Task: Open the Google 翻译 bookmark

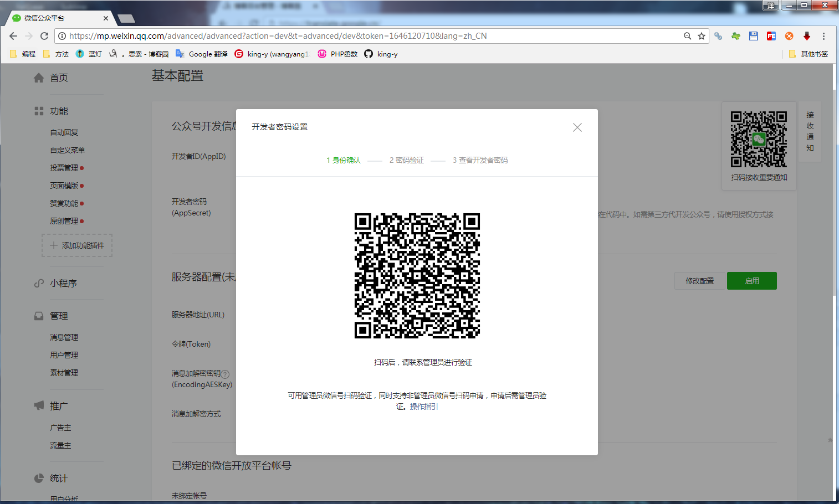Action: pos(202,54)
